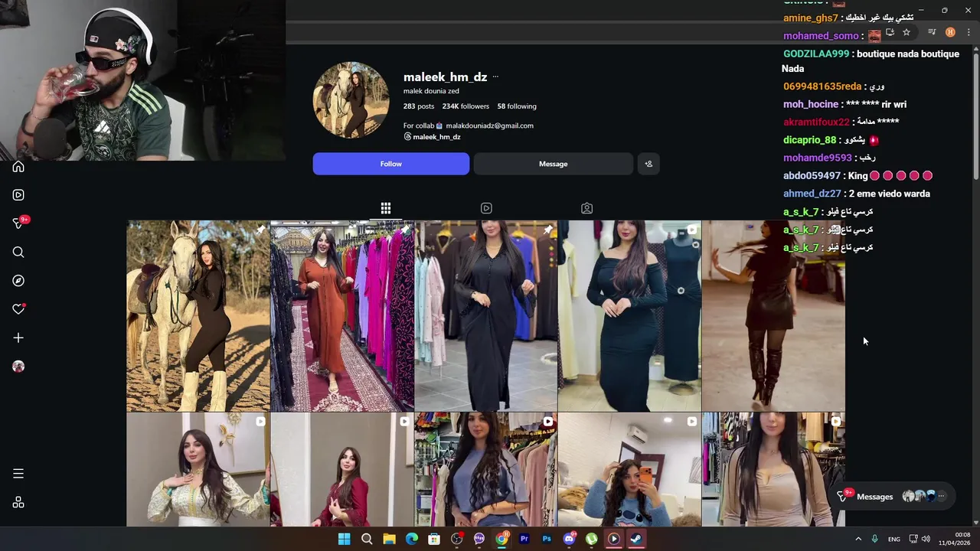980x551 pixels.
Task: Click the browser page vertical scrollbar
Action: tap(976, 115)
